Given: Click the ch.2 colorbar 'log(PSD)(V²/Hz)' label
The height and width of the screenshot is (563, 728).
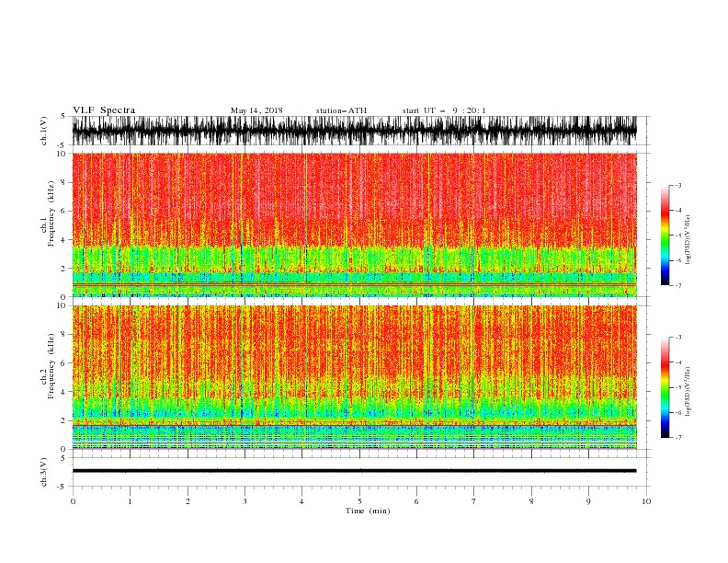Looking at the screenshot, I should coord(688,391).
